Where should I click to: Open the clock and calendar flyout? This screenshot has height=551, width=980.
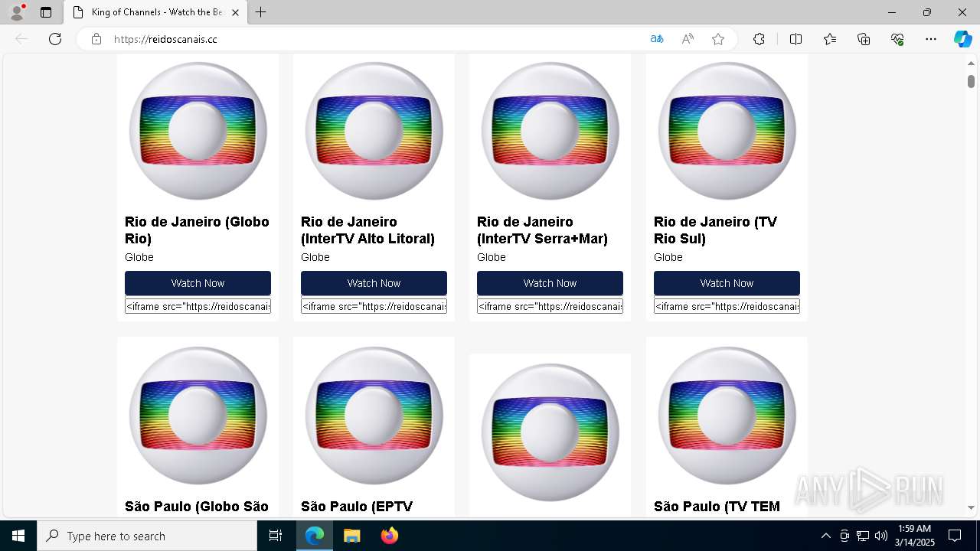pyautogui.click(x=915, y=536)
